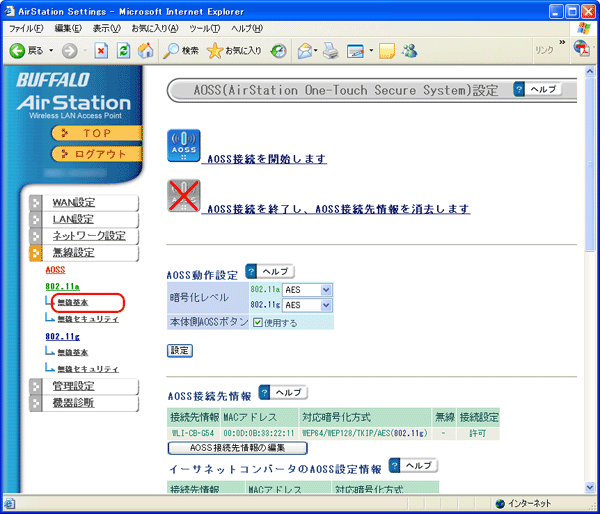Click the Messenger people icon
This screenshot has height=514, width=600.
click(409, 51)
